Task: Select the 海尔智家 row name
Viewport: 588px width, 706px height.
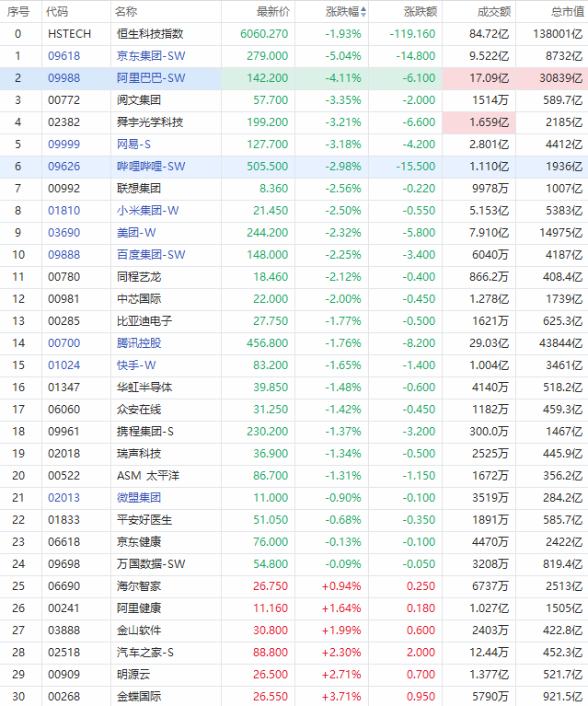Action: 139,585
